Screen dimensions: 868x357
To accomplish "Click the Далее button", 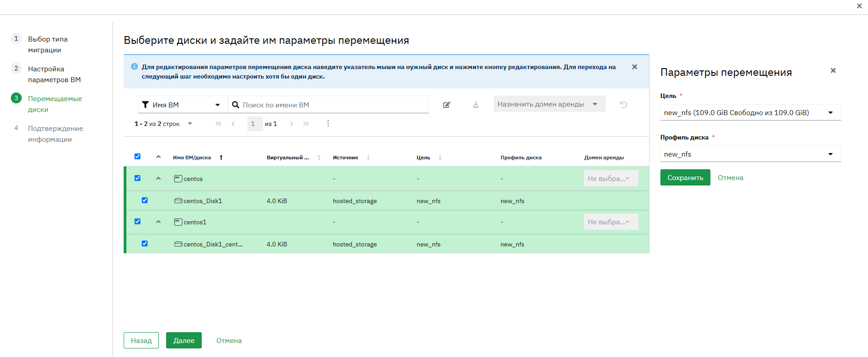I will pyautogui.click(x=184, y=340).
